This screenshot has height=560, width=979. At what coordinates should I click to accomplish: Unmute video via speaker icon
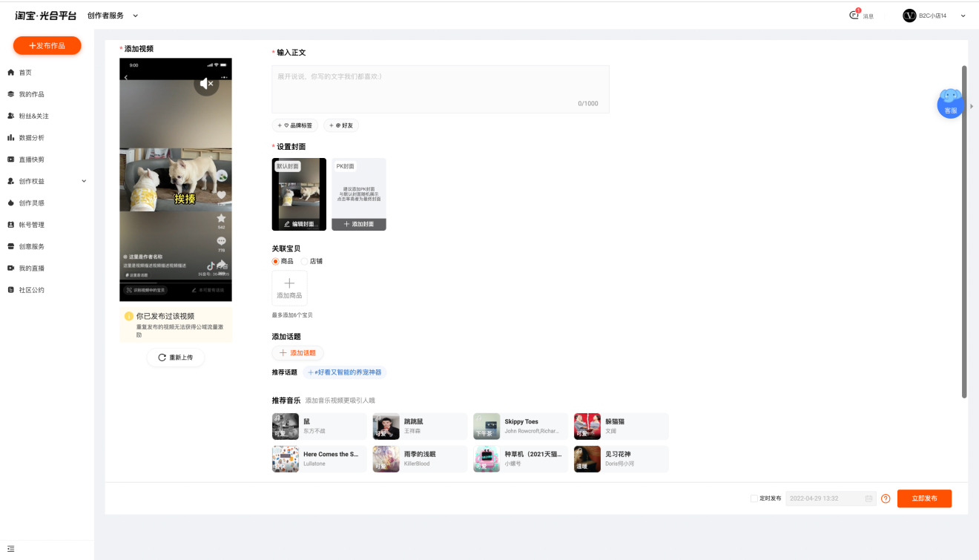[207, 83]
